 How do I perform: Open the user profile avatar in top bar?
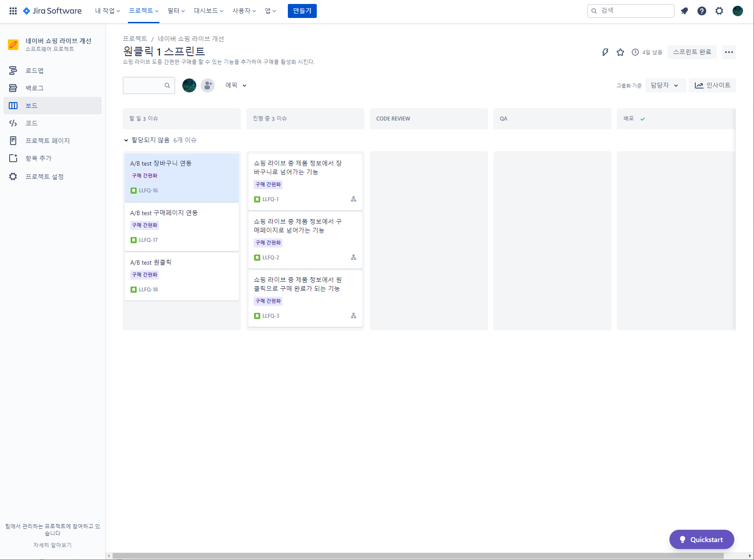[738, 11]
